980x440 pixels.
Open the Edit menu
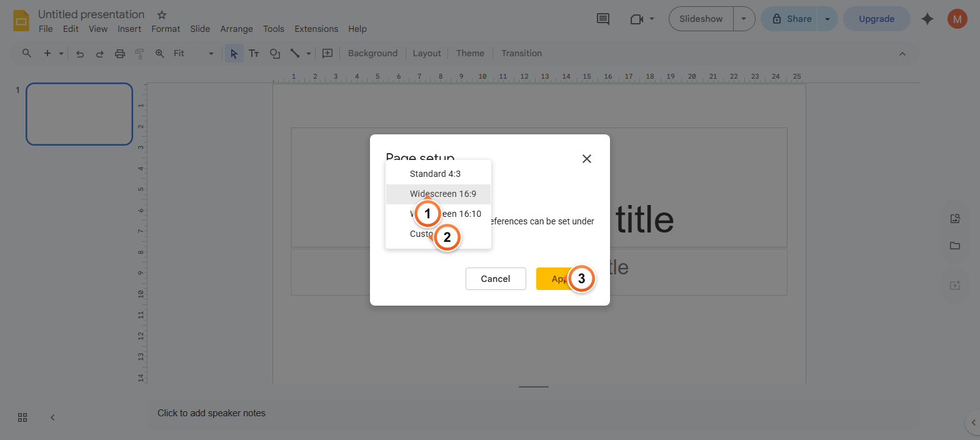pyautogui.click(x=71, y=29)
